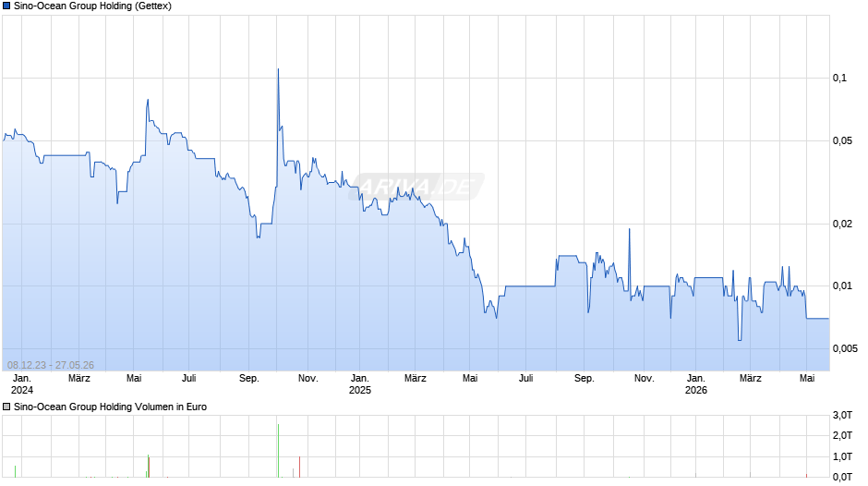This screenshot has height=486, width=868.
Task: Click the 'Jan. 2026' time axis label
Action: [x=696, y=384]
